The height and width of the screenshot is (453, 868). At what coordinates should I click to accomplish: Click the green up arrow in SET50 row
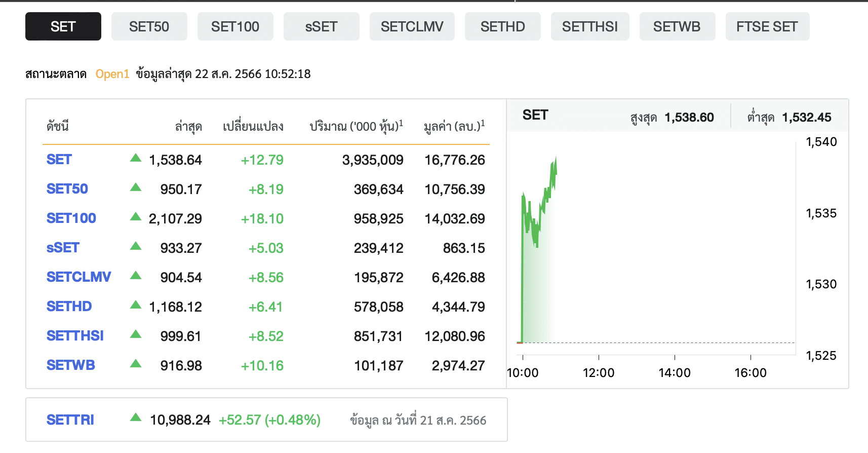pyautogui.click(x=136, y=187)
